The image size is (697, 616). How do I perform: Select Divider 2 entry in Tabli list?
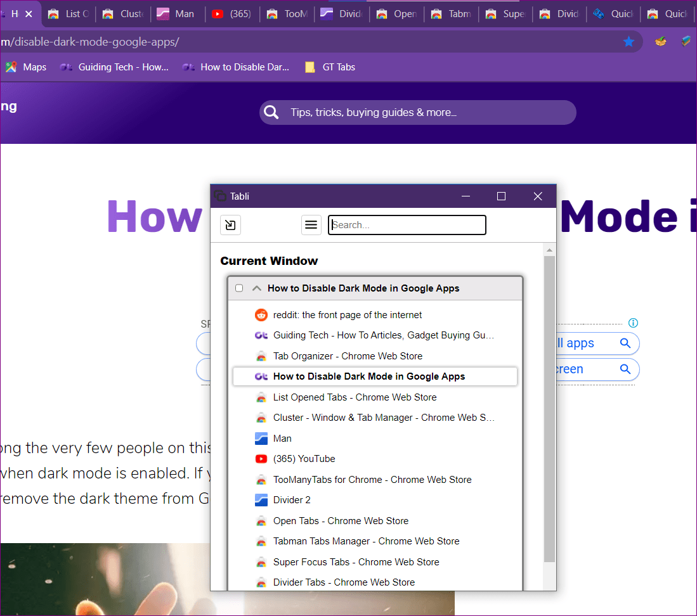point(292,500)
